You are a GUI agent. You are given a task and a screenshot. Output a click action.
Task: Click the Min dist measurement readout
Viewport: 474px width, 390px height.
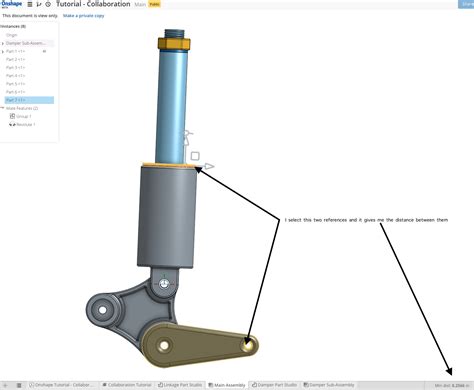[x=452, y=386]
